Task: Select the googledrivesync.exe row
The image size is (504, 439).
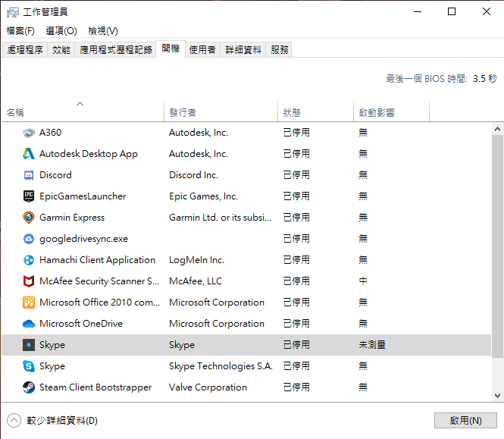Action: pos(83,239)
